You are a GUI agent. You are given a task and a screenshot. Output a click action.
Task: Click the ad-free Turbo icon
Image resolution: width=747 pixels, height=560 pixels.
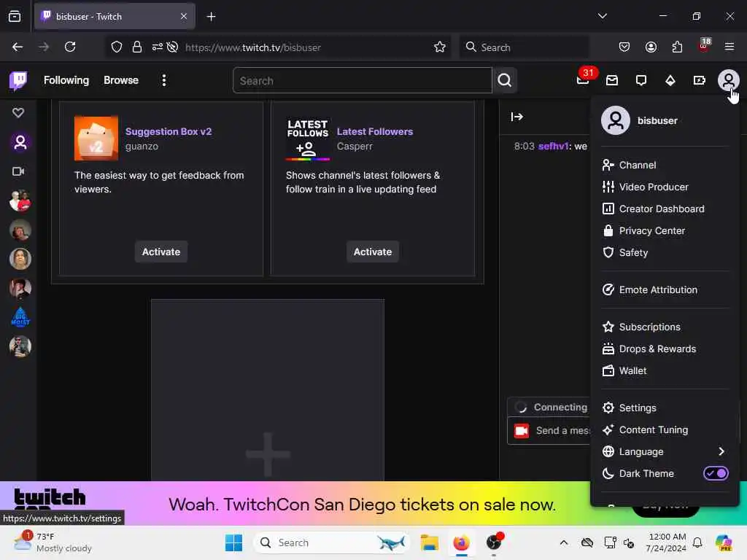[x=699, y=80]
